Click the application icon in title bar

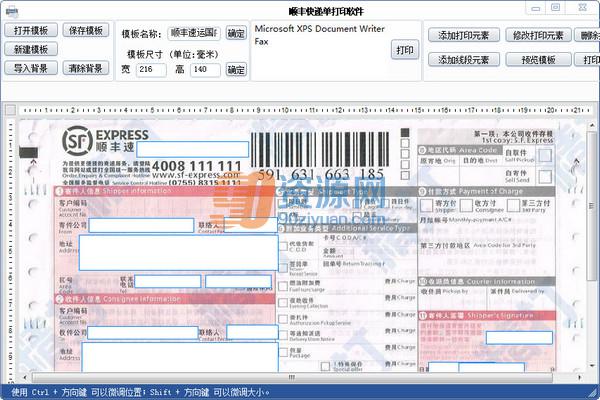tap(12, 12)
